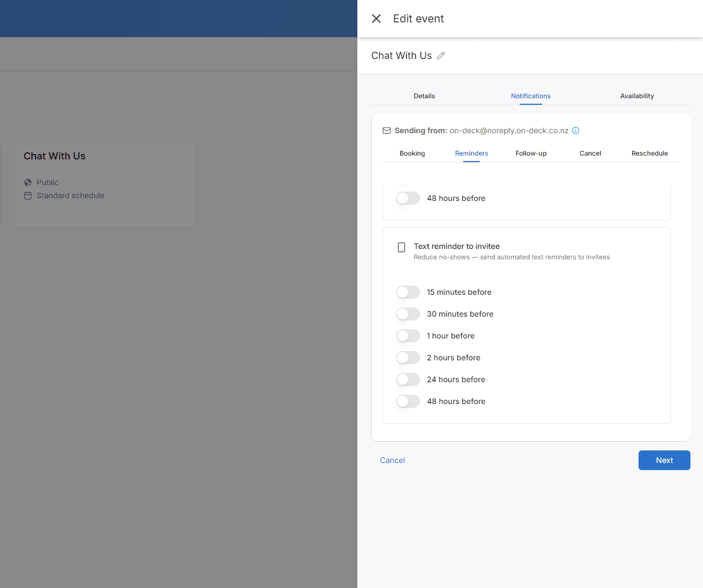Enable the 48 hours before email reminder
This screenshot has height=588, width=703.
tap(407, 198)
